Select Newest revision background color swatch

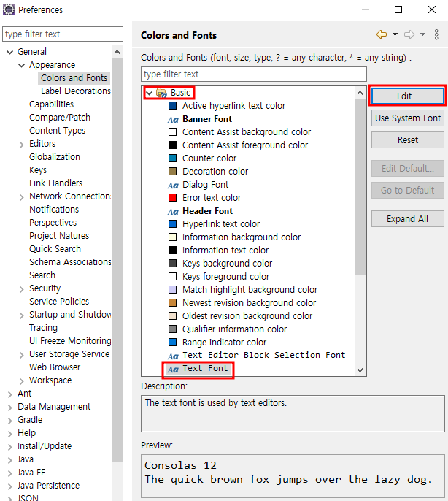click(172, 302)
